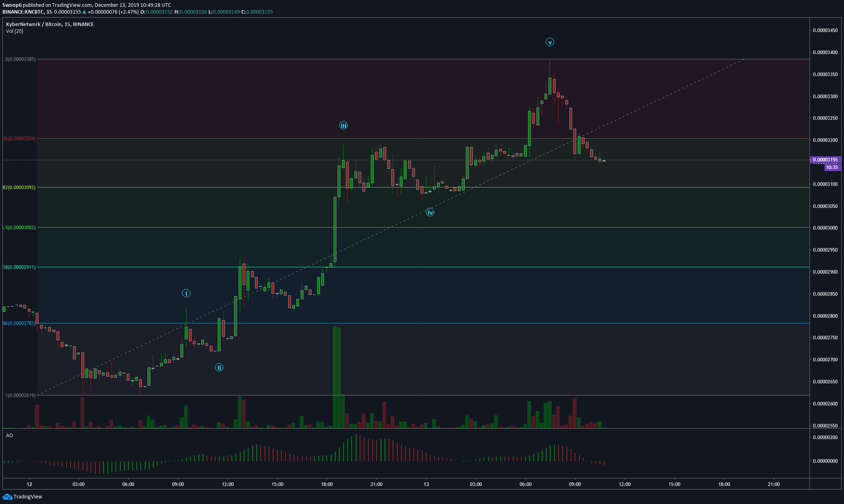Select the 0.00003204 Fibonacci level label
This screenshot has width=844, height=504.
pyautogui.click(x=19, y=139)
